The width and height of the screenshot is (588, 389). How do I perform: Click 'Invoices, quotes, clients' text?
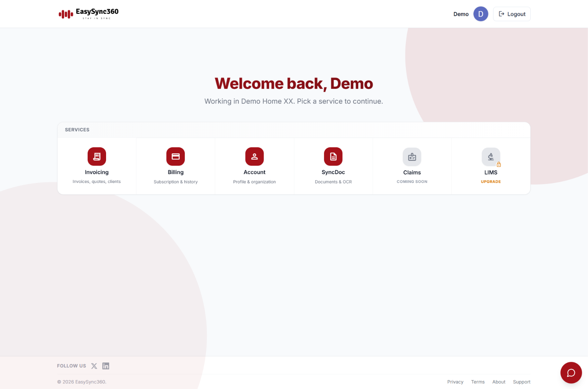coord(97,181)
